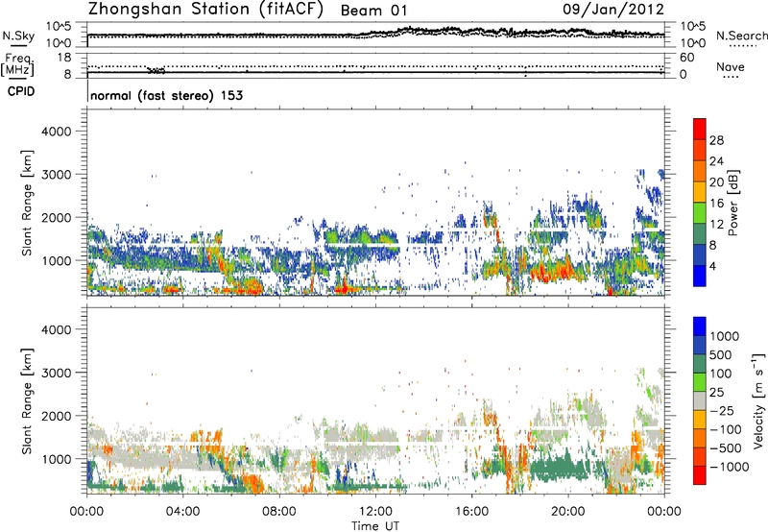Click the date '09/Jan/2012'

pyautogui.click(x=613, y=10)
